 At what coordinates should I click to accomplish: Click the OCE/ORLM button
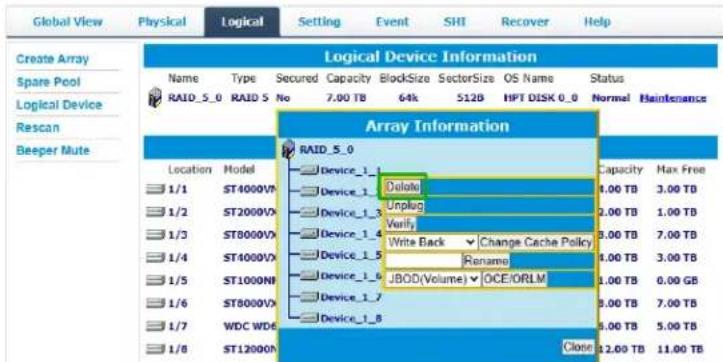(514, 279)
